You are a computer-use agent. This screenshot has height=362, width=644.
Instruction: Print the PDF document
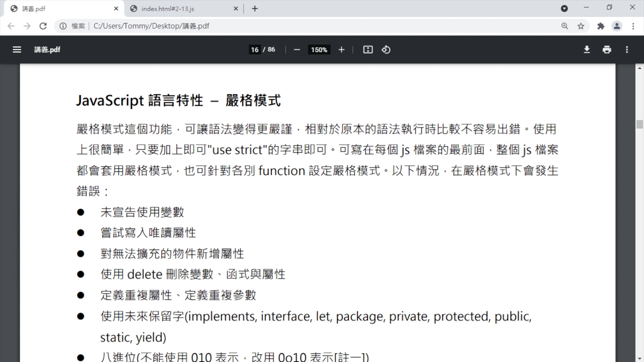[607, 50]
